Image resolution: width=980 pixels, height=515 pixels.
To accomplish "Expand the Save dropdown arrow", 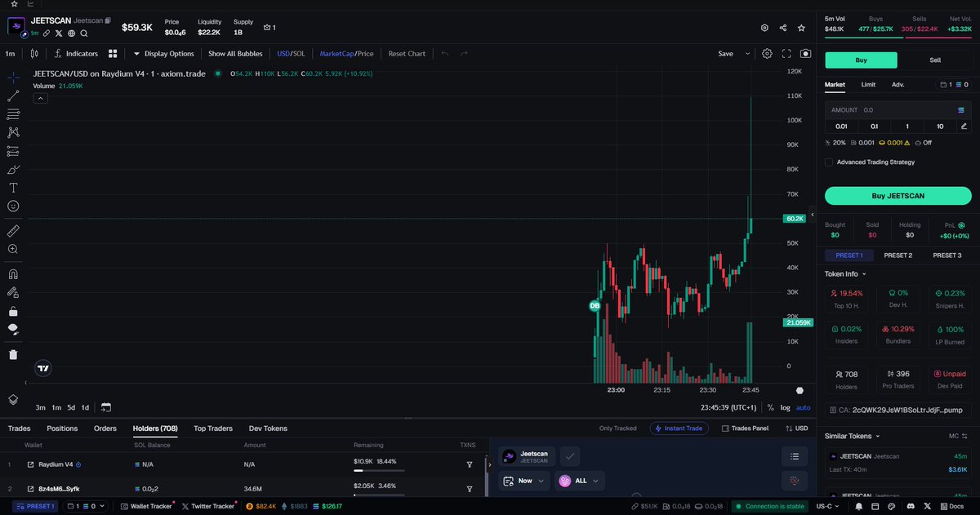I will pyautogui.click(x=747, y=54).
